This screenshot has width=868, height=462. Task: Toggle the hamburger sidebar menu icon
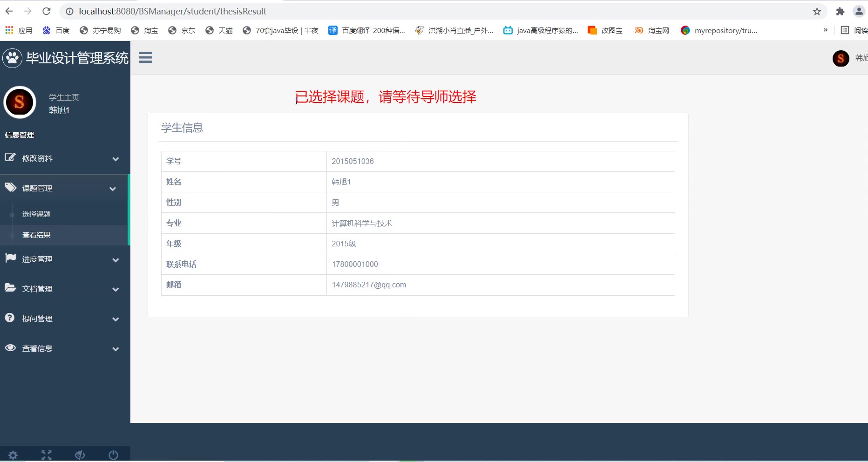pos(146,58)
